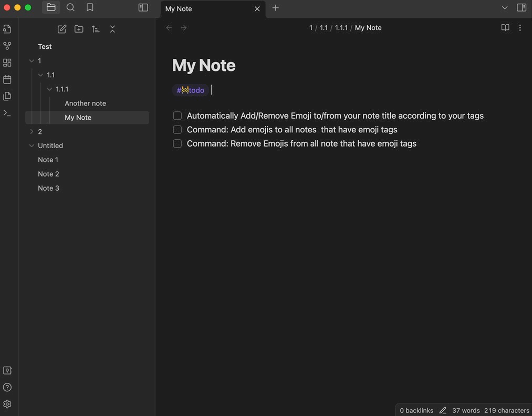This screenshot has height=416, width=532.
Task: Open the help icon
Action: coord(7,387)
